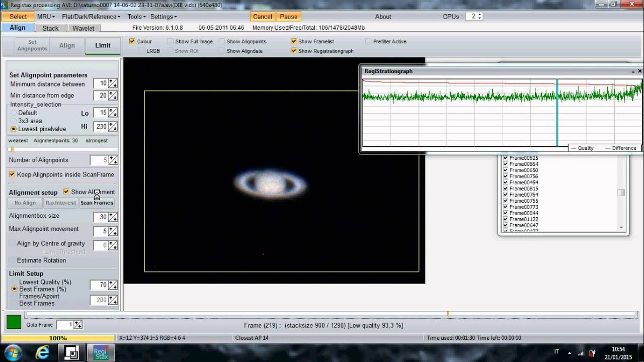Click the Lowest Quality percent stepper arrows
The width and height of the screenshot is (644, 362).
click(113, 286)
